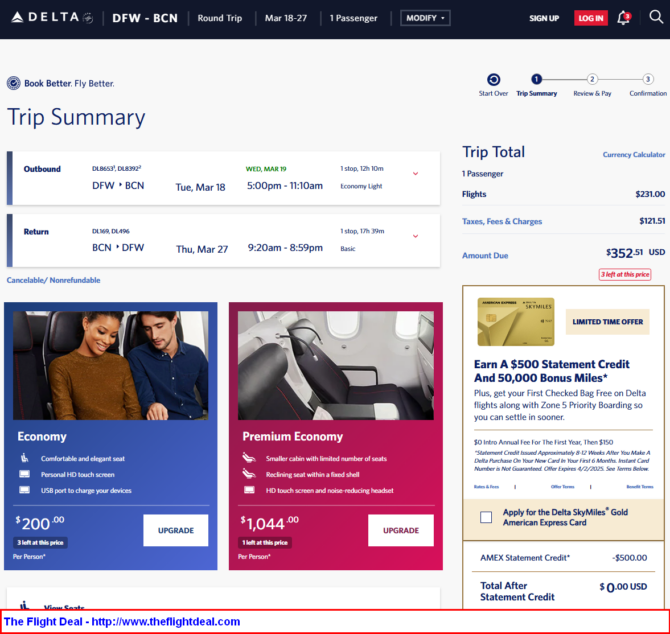Open the Offer Terms link
670x634 pixels.
[x=562, y=487]
